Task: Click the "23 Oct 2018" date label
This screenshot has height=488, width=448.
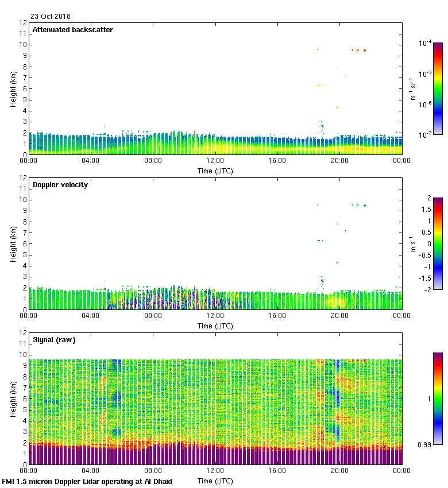Action: point(51,17)
